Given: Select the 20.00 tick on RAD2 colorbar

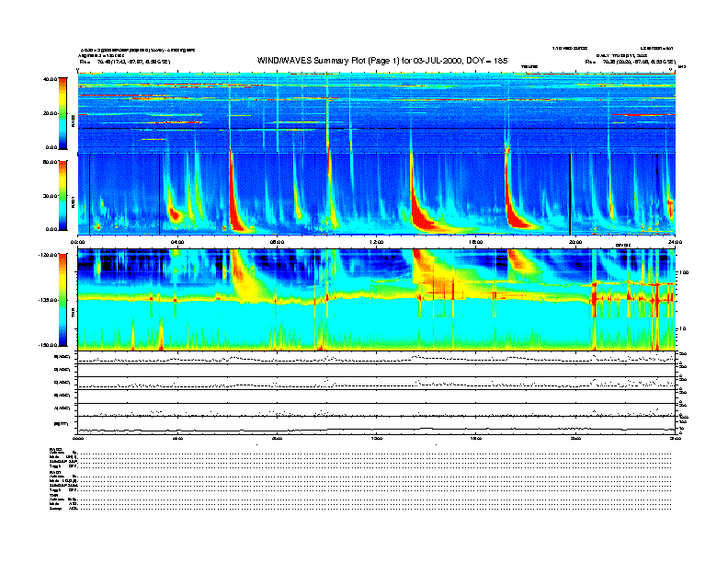Looking at the screenshot, I should [x=51, y=113].
